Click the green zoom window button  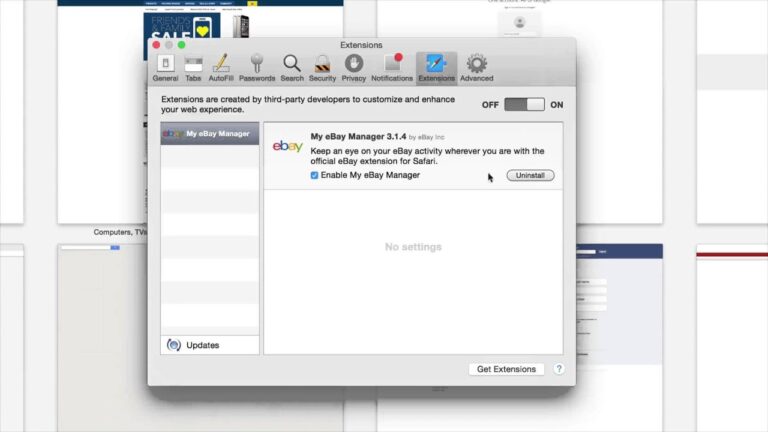pos(182,45)
